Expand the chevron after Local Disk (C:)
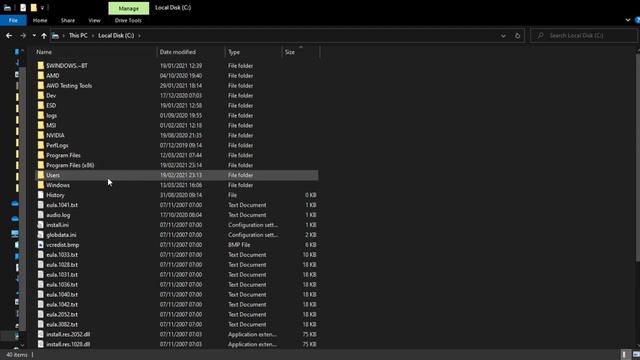The width and height of the screenshot is (640, 360). (139, 36)
